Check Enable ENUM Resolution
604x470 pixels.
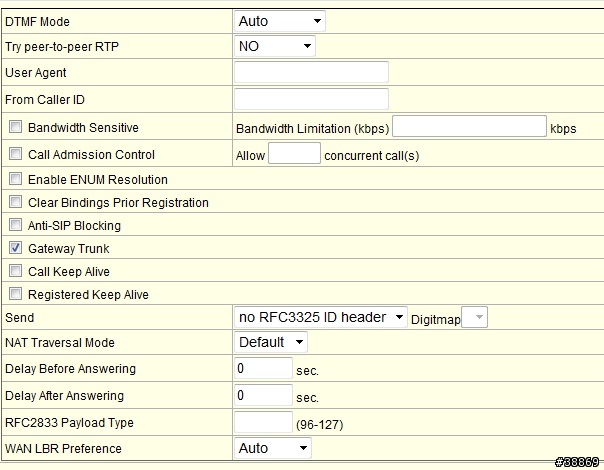click(x=15, y=178)
